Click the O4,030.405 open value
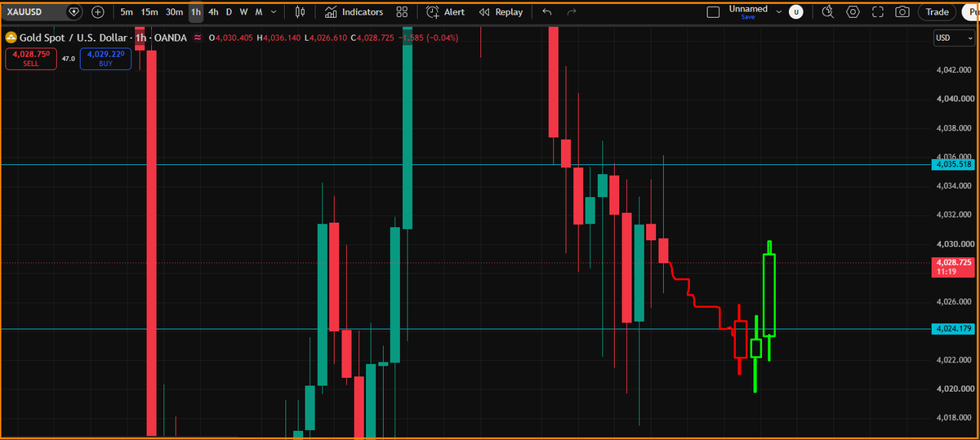980x440 pixels. (x=231, y=38)
